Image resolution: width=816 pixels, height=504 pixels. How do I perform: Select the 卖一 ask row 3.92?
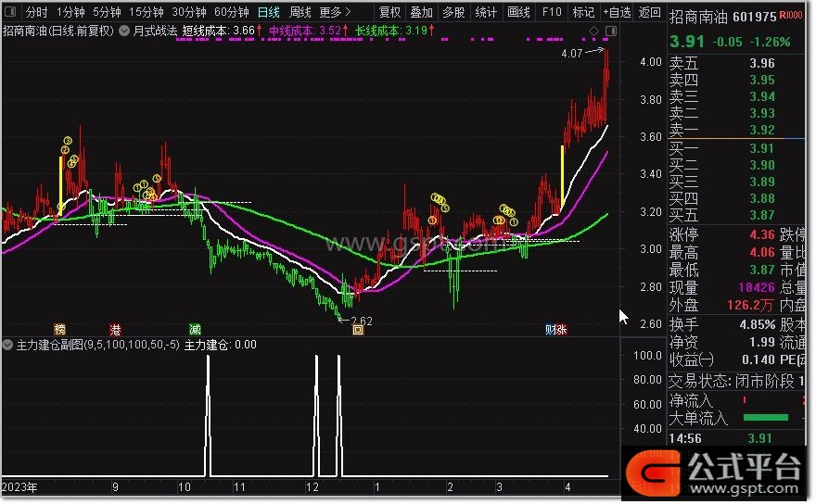tap(736, 130)
